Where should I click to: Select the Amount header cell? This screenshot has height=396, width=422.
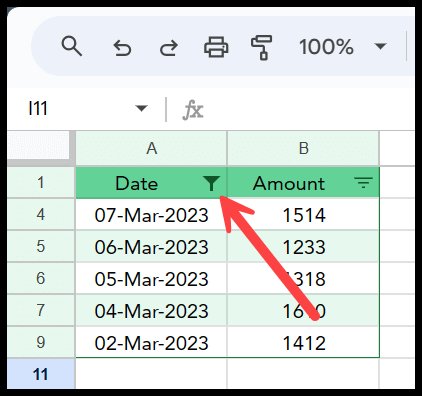pyautogui.click(x=303, y=183)
